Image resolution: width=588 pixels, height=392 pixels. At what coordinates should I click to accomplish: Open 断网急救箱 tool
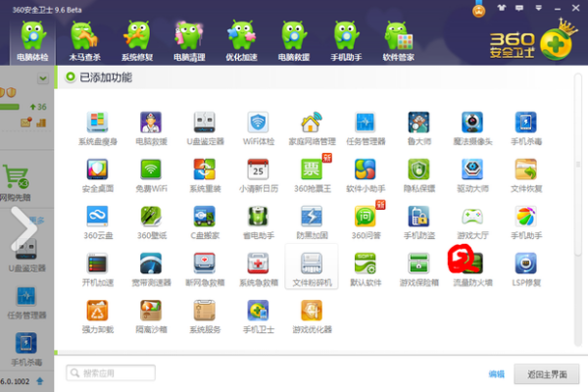(205, 269)
